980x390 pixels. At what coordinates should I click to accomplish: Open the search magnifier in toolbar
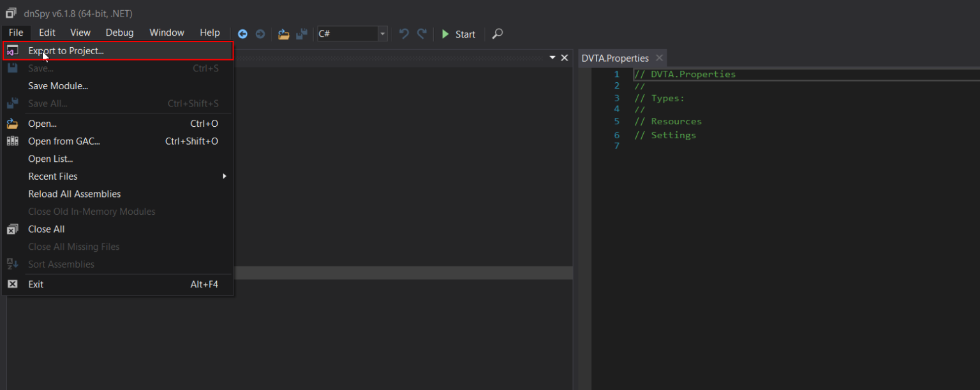coord(498,34)
